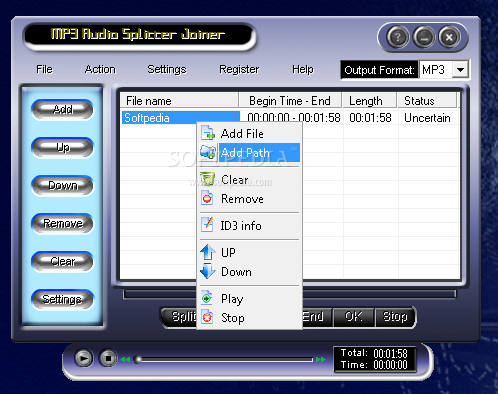498x394 pixels.
Task: Open the File menu
Action: tap(44, 69)
